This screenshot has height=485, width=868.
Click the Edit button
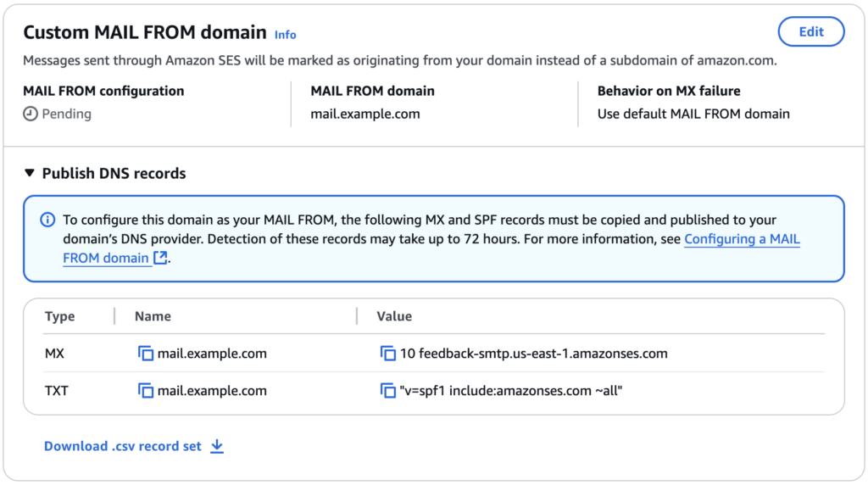(810, 31)
